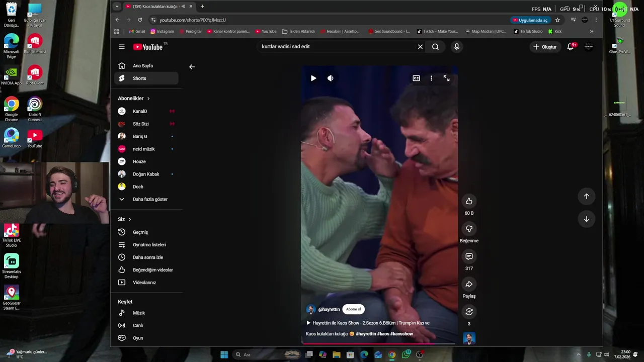Viewport: 644px width, 362px height.
Task: Enter fullscreen on the Short
Action: (x=446, y=78)
